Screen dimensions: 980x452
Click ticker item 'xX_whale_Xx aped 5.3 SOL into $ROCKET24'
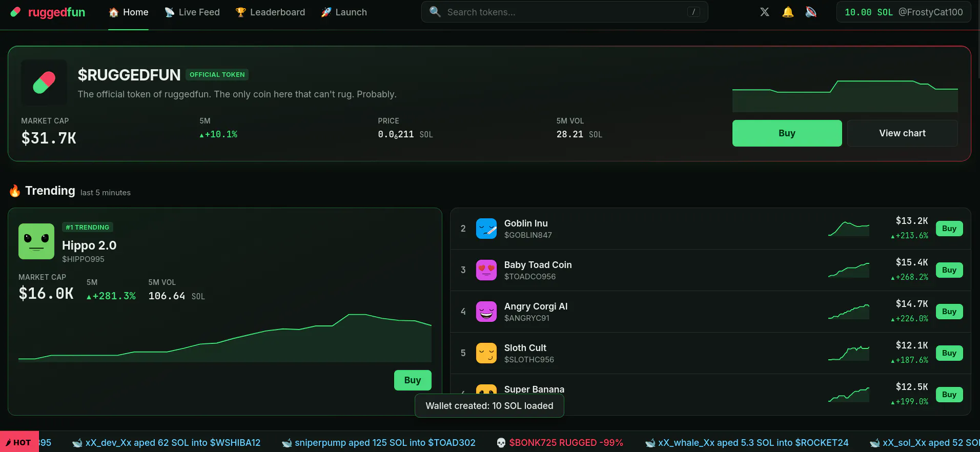pos(747,443)
